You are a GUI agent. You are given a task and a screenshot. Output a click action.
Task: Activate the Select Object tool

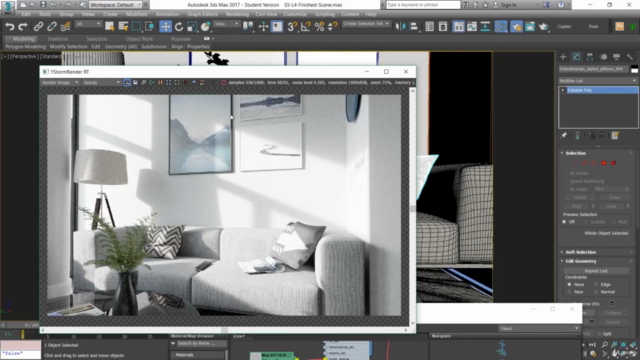[x=109, y=27]
